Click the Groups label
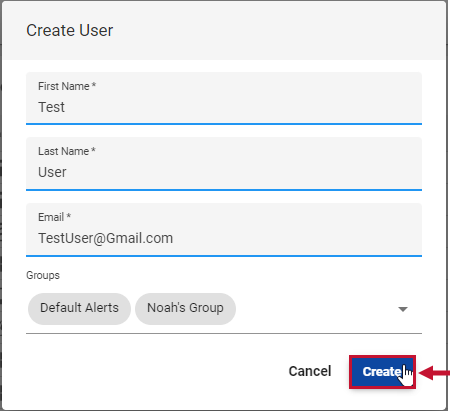Image resolution: width=451 pixels, height=411 pixels. 43,275
